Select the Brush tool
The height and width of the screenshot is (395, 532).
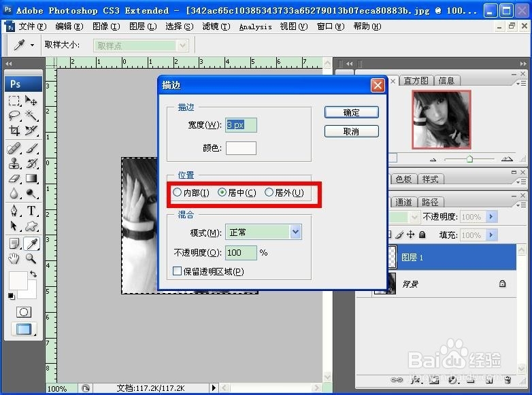pyautogui.click(x=31, y=148)
